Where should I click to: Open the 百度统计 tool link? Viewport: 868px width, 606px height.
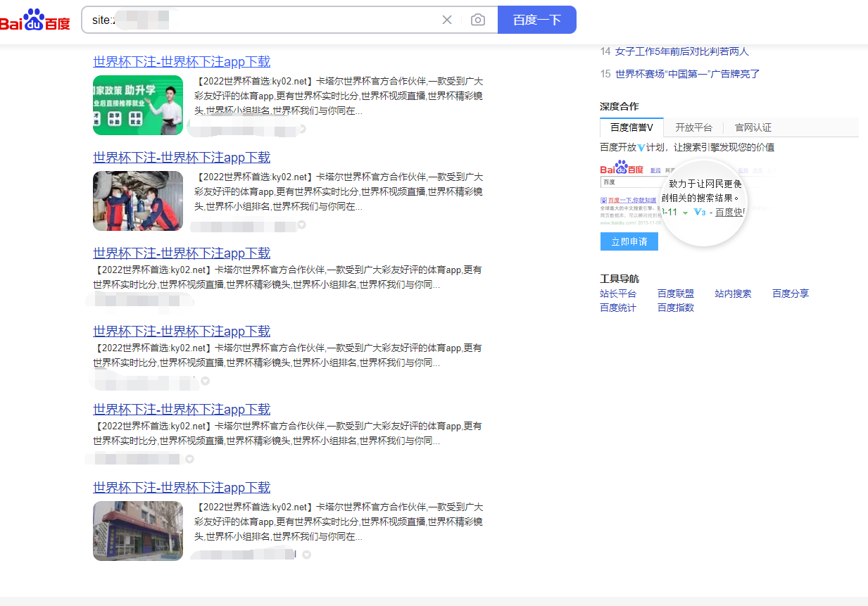[618, 308]
